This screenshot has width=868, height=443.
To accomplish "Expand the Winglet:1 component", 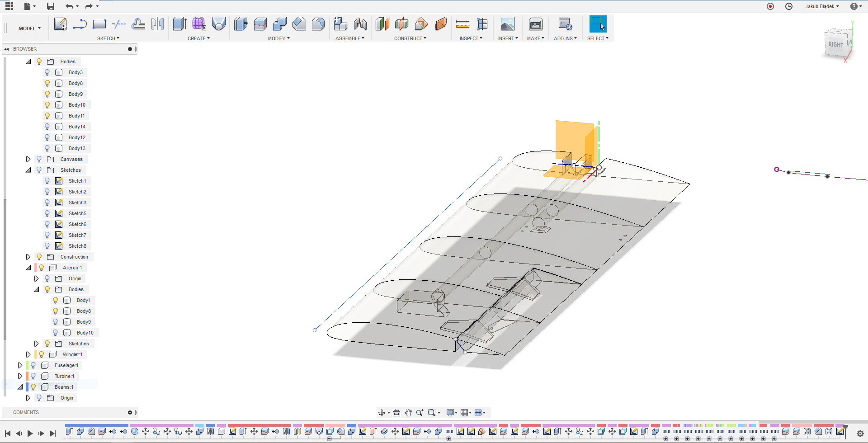I will click(28, 354).
